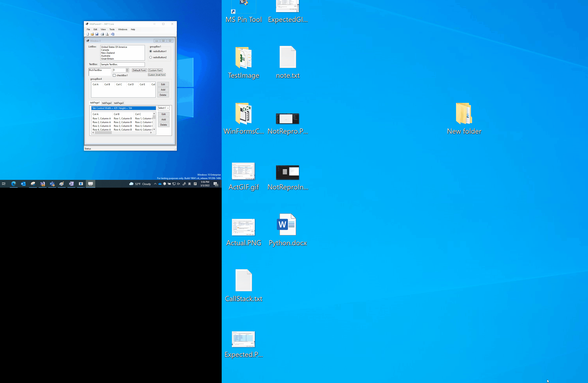
Task: Show hidden icons chevron in system tray
Action: 155,184
